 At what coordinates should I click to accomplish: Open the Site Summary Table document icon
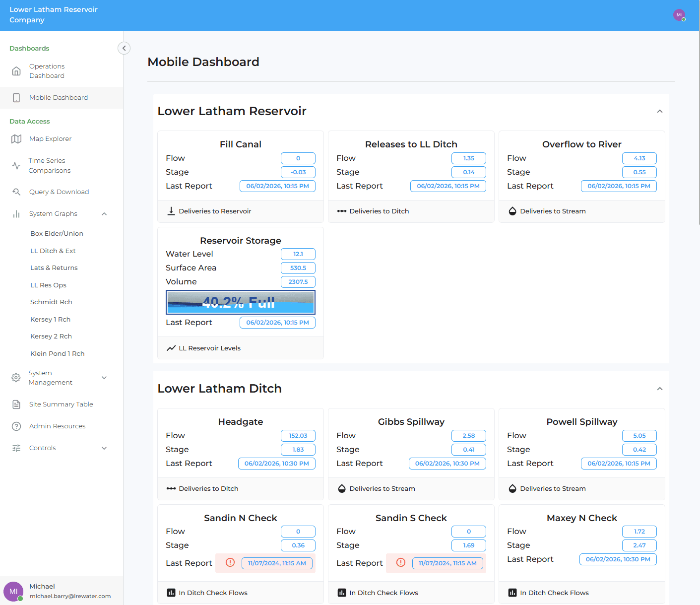(16, 404)
